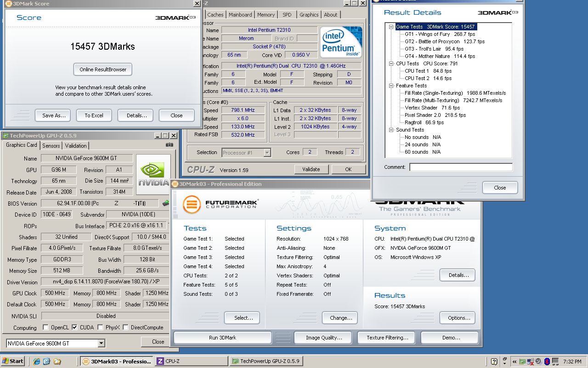The image size is (588, 368).
Task: Toggle the CUDA checkbox in GPU-Z
Action: [x=74, y=328]
